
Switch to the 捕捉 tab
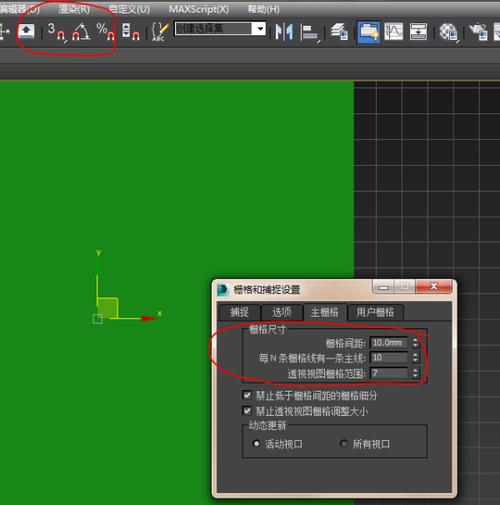[x=239, y=312]
